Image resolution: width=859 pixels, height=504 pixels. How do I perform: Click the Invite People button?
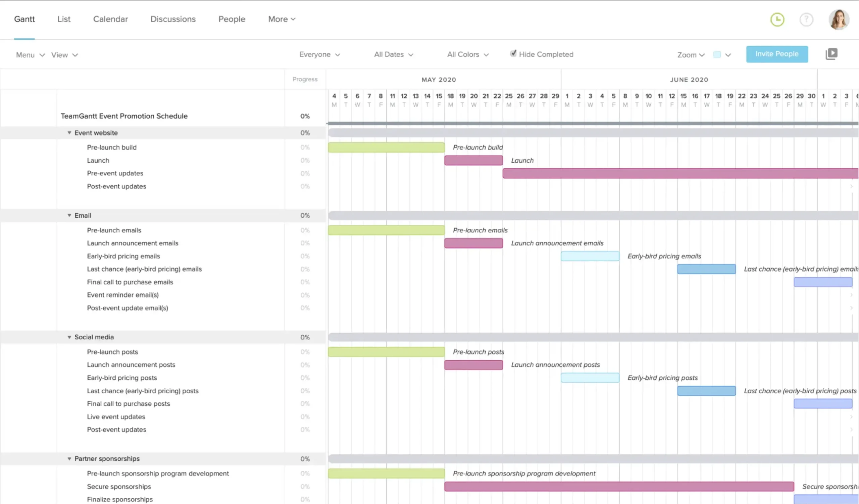click(777, 54)
